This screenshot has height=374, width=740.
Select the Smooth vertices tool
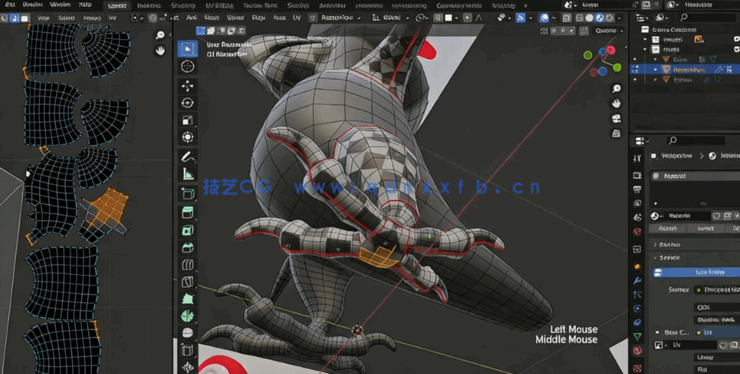(x=188, y=333)
